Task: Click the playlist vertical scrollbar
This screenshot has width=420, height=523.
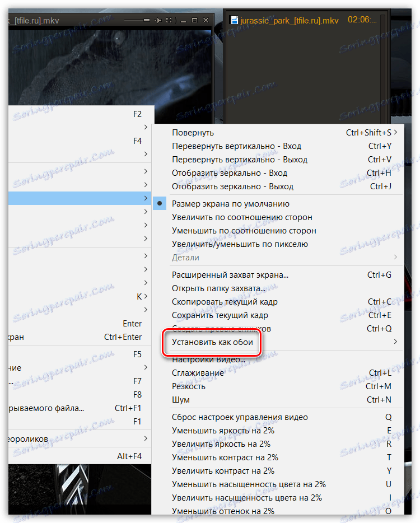Action: tap(383, 68)
